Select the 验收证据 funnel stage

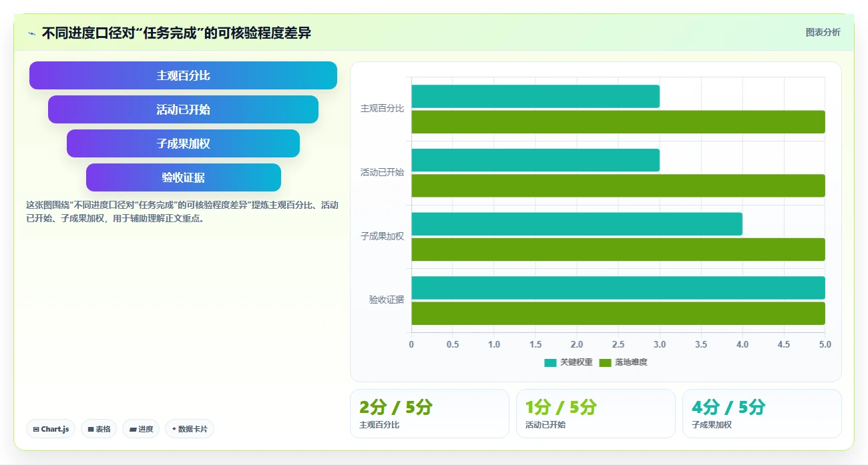pyautogui.click(x=183, y=177)
